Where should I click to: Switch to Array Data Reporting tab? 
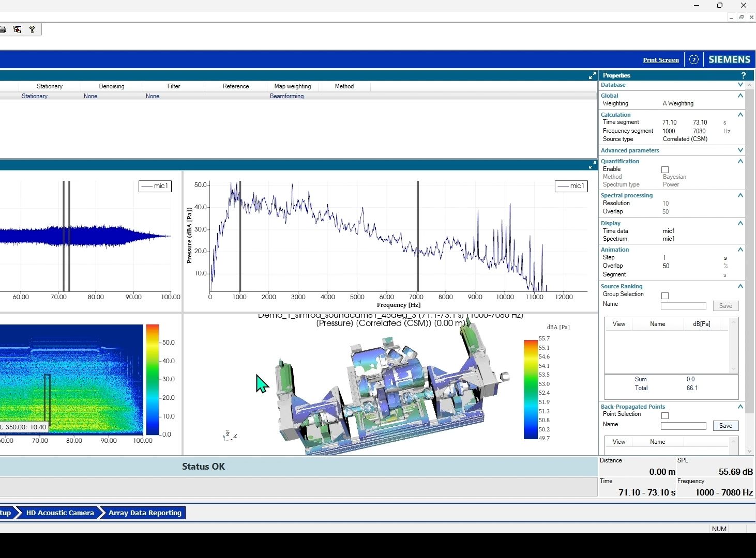coord(145,513)
